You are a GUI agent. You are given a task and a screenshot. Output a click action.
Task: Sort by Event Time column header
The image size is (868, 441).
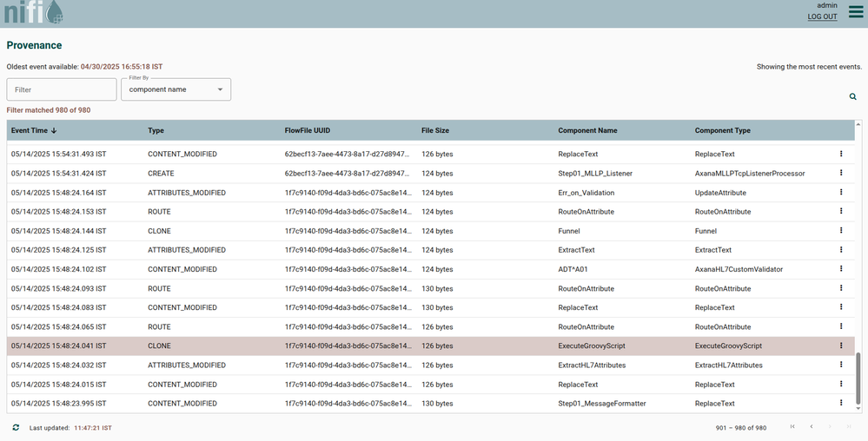(34, 131)
